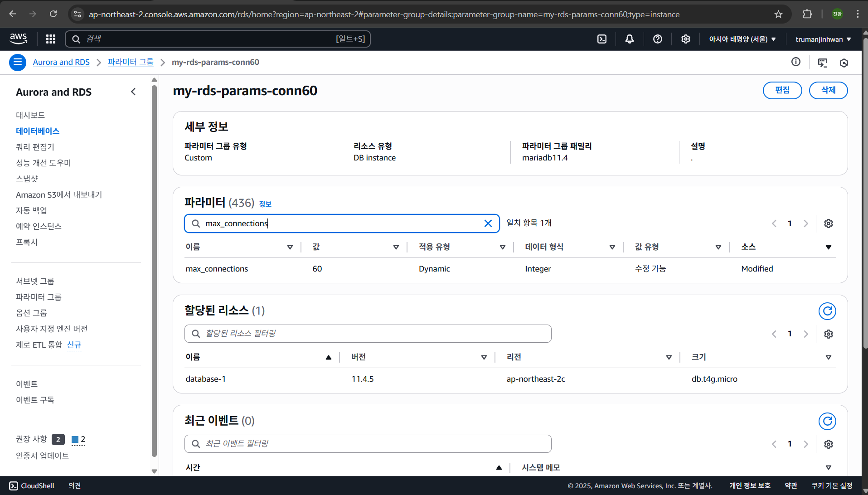Collapse the Aurora and RDS sidebar
Viewport: 868px width, 495px height.
coord(133,92)
